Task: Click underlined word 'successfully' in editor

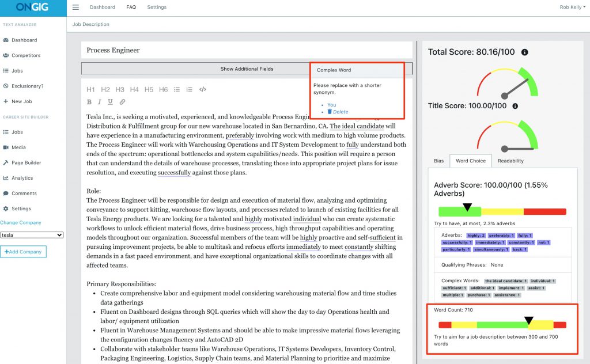Action: tap(174, 173)
